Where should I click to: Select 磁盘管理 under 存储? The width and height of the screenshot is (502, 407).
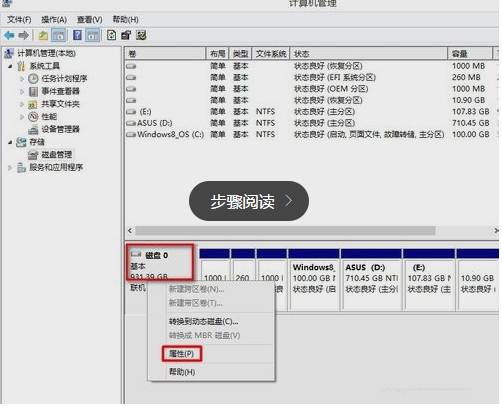[x=56, y=155]
